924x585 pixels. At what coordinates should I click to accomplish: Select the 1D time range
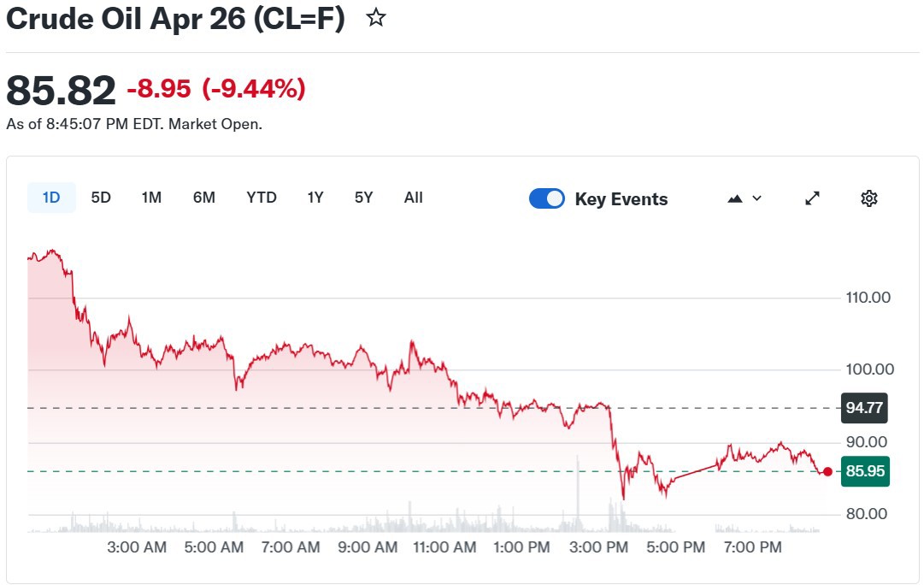pyautogui.click(x=51, y=198)
